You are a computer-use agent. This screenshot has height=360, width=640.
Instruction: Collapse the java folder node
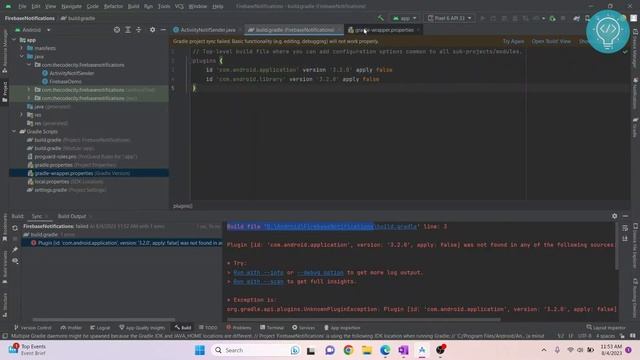tap(22, 56)
